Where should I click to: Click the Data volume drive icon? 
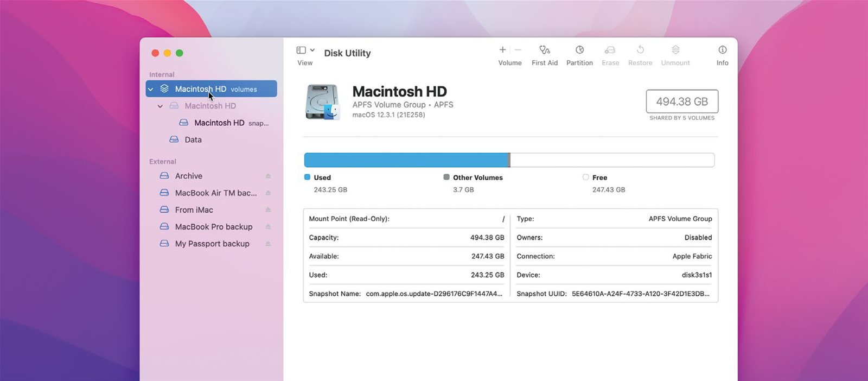(x=174, y=139)
